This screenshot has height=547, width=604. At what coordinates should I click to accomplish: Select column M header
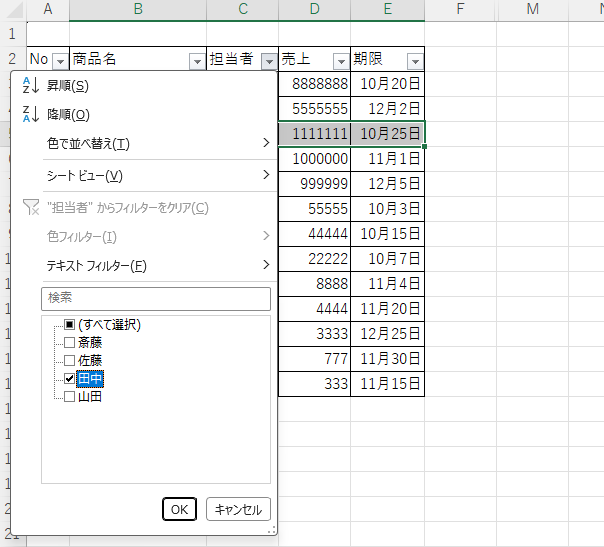coord(533,9)
